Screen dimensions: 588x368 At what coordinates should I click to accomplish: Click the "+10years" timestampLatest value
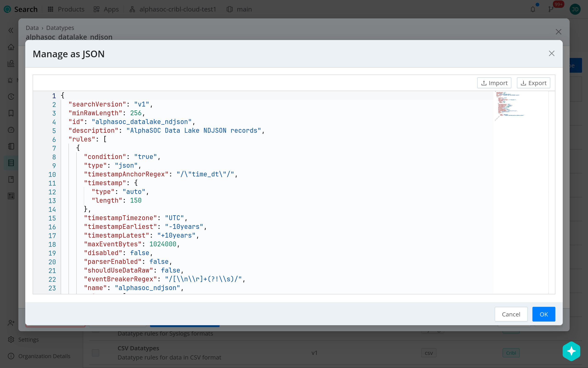point(176,236)
